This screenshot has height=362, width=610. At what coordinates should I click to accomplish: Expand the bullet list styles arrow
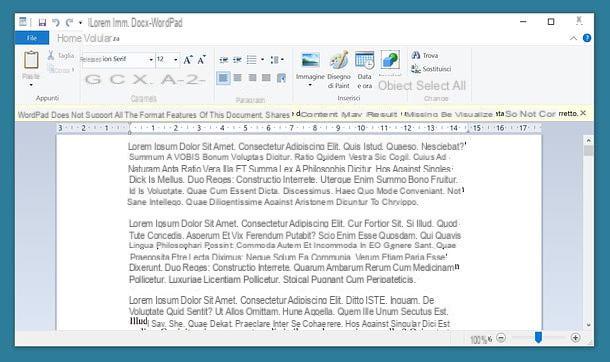coord(263,60)
